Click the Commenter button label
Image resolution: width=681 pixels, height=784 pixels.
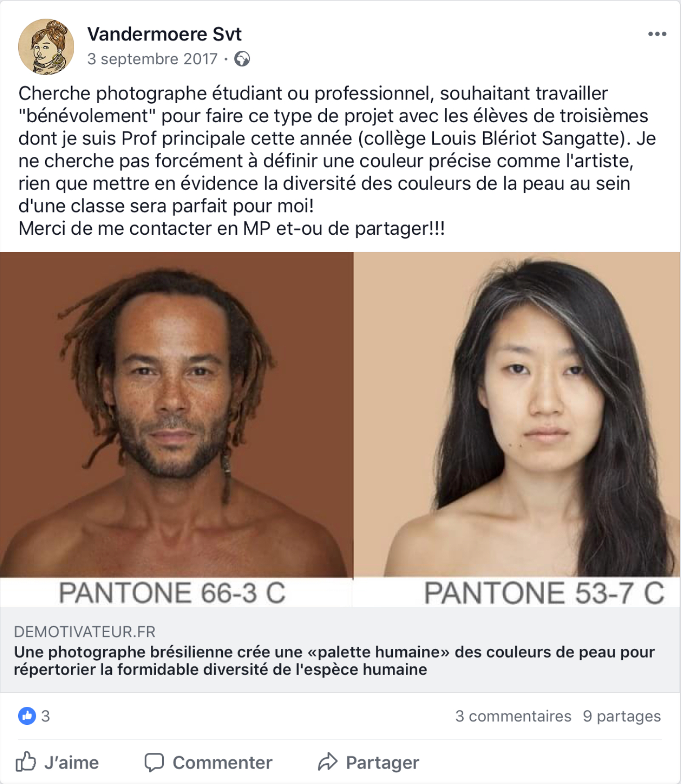[222, 763]
